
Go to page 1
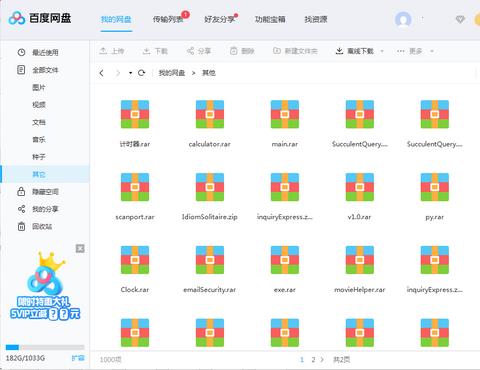[x=302, y=360]
